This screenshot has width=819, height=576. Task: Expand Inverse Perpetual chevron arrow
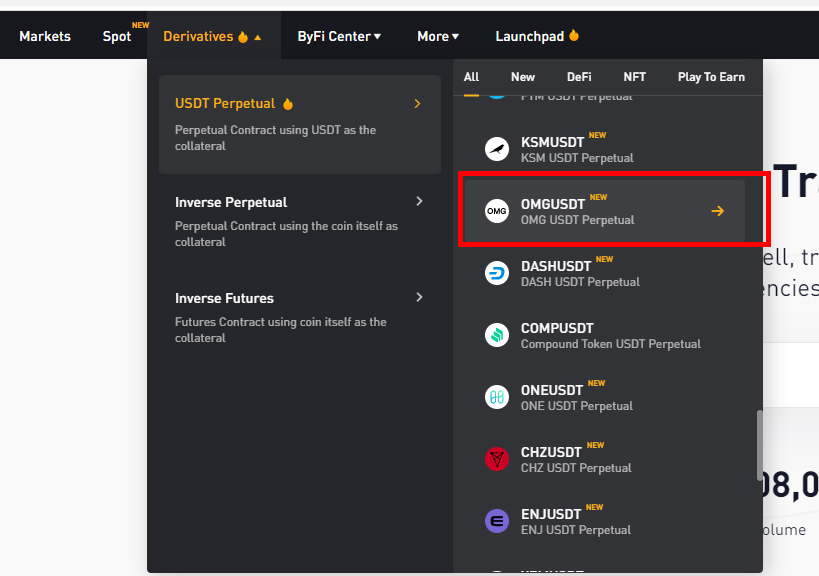coord(419,201)
